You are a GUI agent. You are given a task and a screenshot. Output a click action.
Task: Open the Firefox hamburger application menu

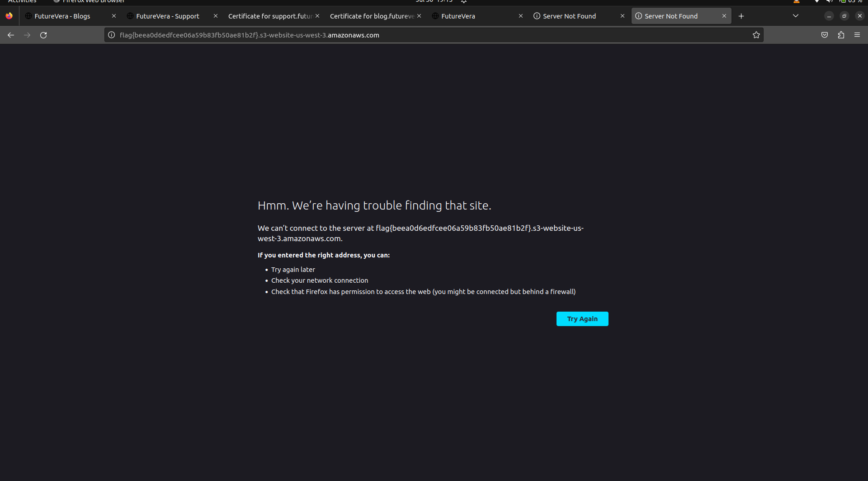tap(857, 35)
